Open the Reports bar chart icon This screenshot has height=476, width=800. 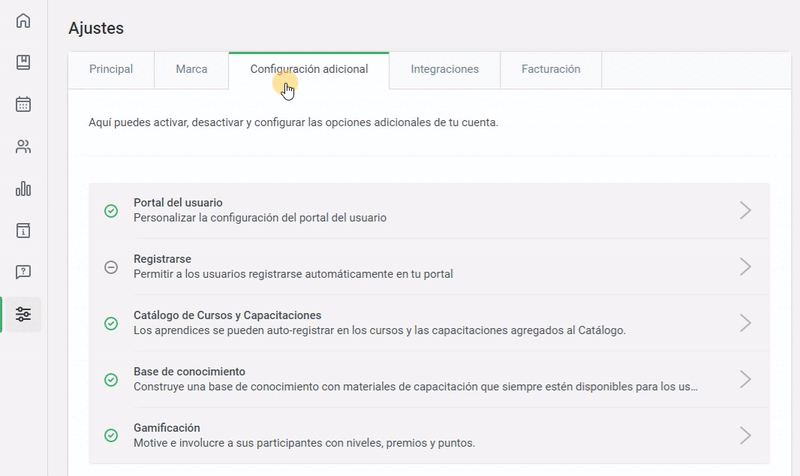pos(23,189)
